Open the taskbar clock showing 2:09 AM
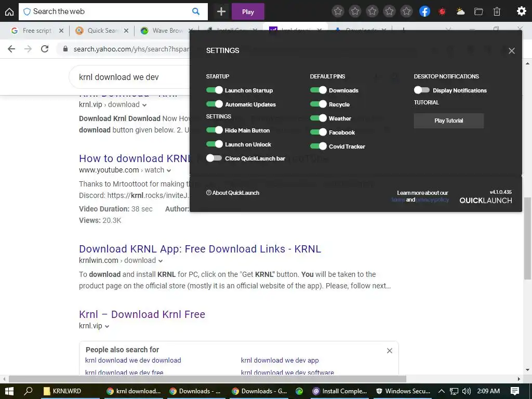532x399 pixels. [488, 391]
